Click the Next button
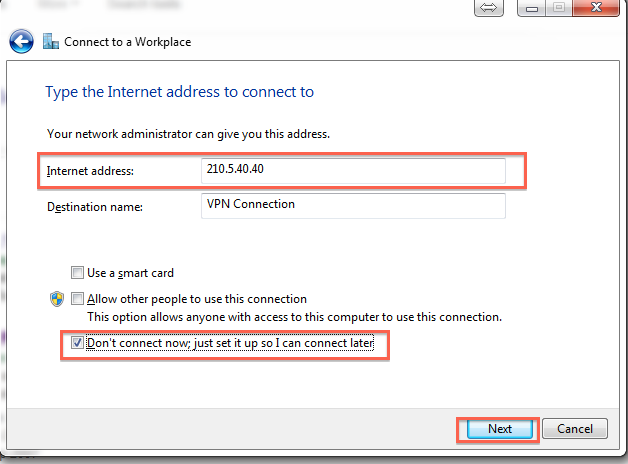Screen dimensions: 628x464 (x=499, y=429)
